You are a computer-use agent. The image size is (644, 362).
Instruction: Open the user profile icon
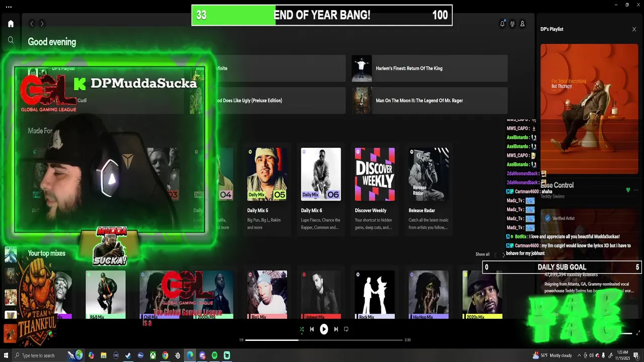click(x=522, y=24)
